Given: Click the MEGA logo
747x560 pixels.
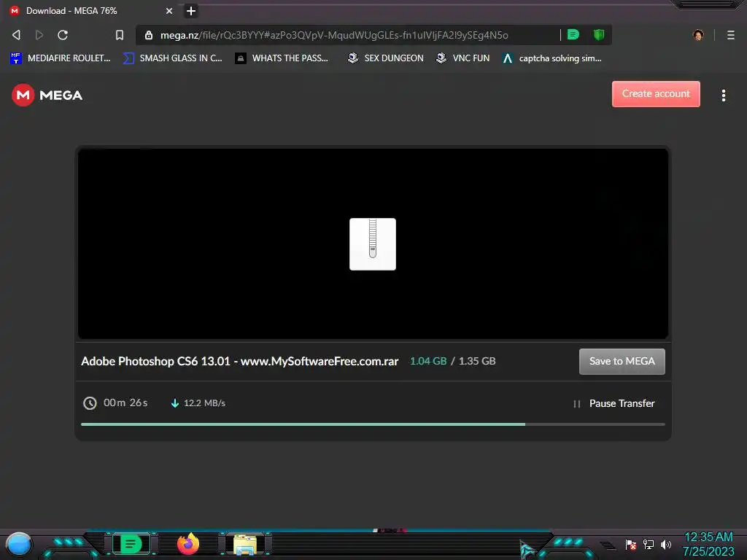Looking at the screenshot, I should click(47, 96).
